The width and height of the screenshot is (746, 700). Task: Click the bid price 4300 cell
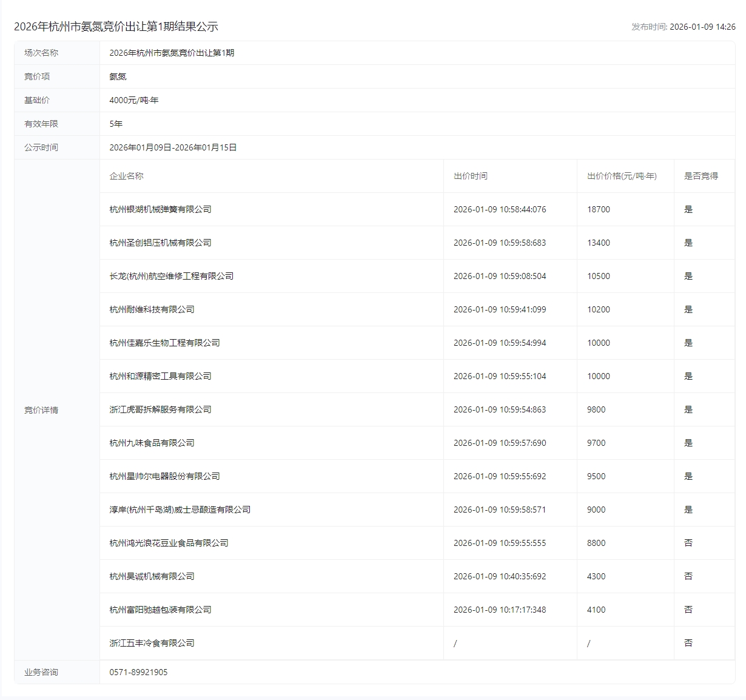pyautogui.click(x=596, y=576)
